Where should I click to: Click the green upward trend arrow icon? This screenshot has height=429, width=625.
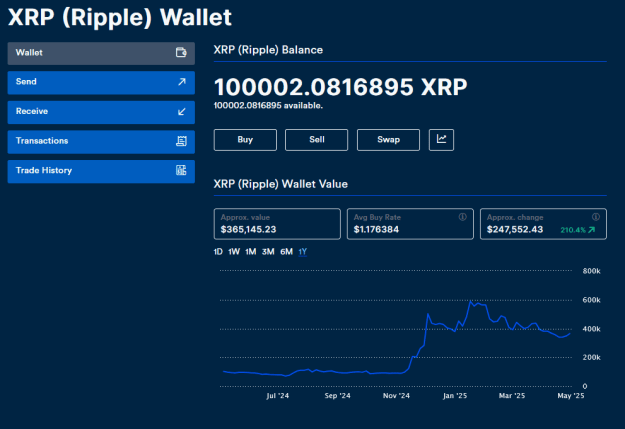[592, 230]
